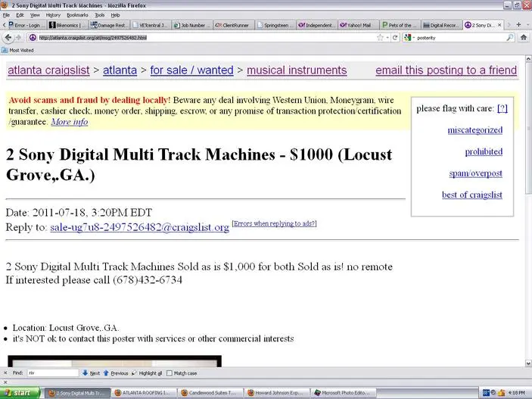This screenshot has height=399, width=532.
Task: Open the Google search engine dropdown
Action: pos(409,37)
